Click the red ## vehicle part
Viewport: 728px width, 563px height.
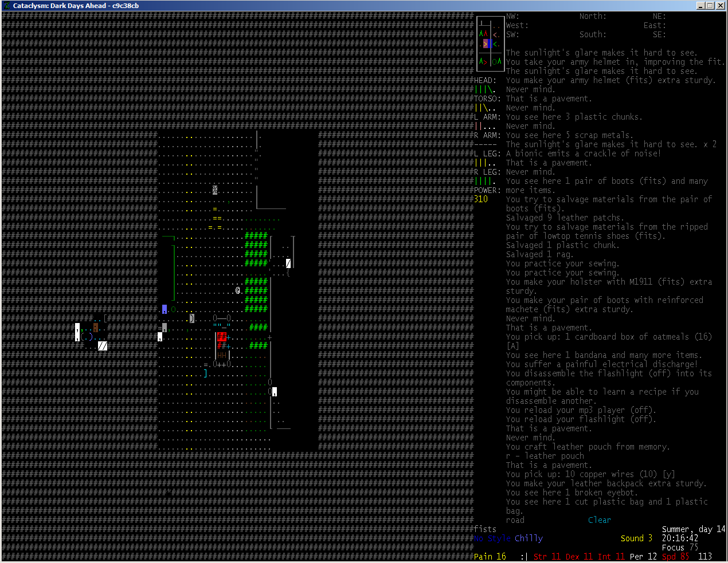point(222,337)
